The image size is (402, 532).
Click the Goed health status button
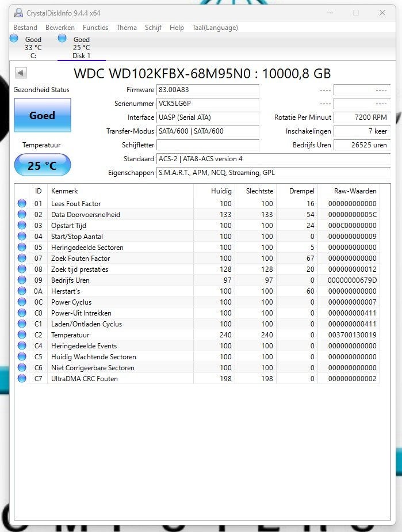click(x=43, y=115)
